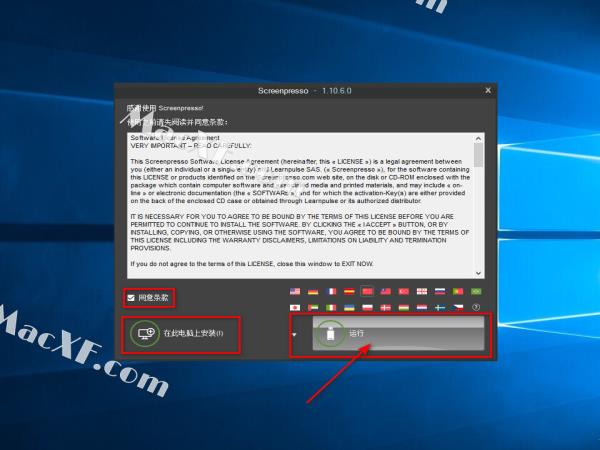The height and width of the screenshot is (450, 600).
Task: Select the German flag language
Action: coord(313,292)
